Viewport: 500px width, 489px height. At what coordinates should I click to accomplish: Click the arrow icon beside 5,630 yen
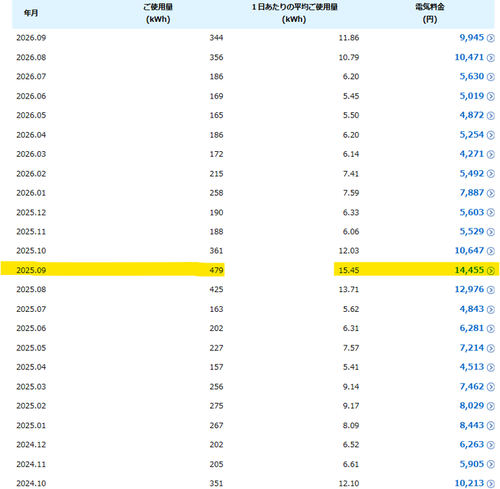click(x=490, y=77)
